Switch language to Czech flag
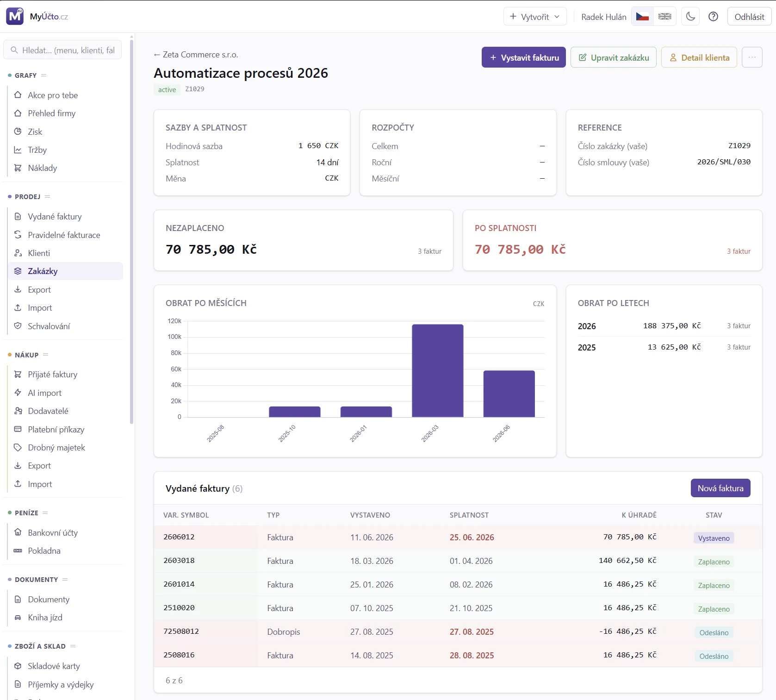The height and width of the screenshot is (700, 776). point(642,17)
